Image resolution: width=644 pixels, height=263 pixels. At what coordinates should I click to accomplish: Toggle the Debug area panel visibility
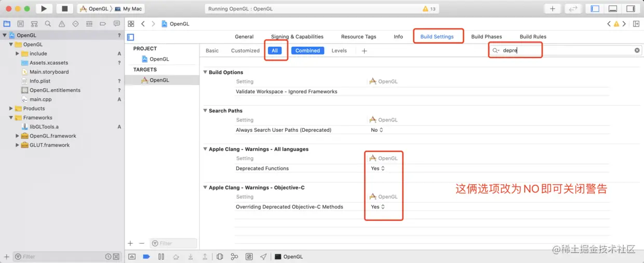pos(613,8)
